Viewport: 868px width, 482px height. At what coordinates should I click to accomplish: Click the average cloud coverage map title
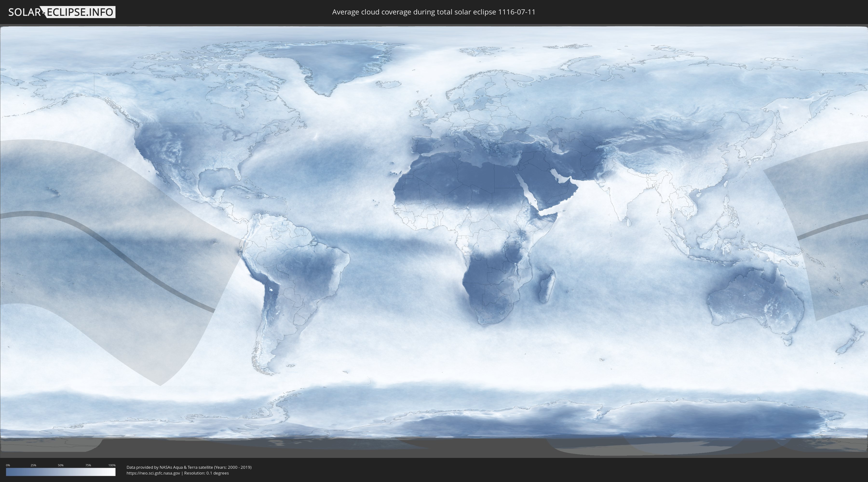tap(434, 12)
